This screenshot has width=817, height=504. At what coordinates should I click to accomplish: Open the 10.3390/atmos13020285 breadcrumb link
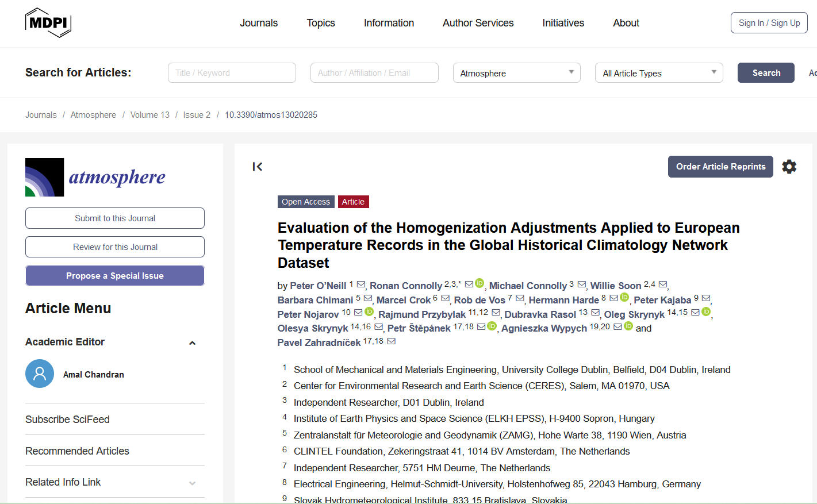pyautogui.click(x=271, y=115)
